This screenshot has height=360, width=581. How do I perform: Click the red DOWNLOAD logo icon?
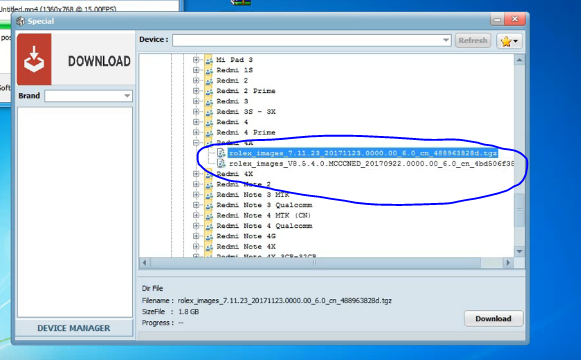[34, 59]
